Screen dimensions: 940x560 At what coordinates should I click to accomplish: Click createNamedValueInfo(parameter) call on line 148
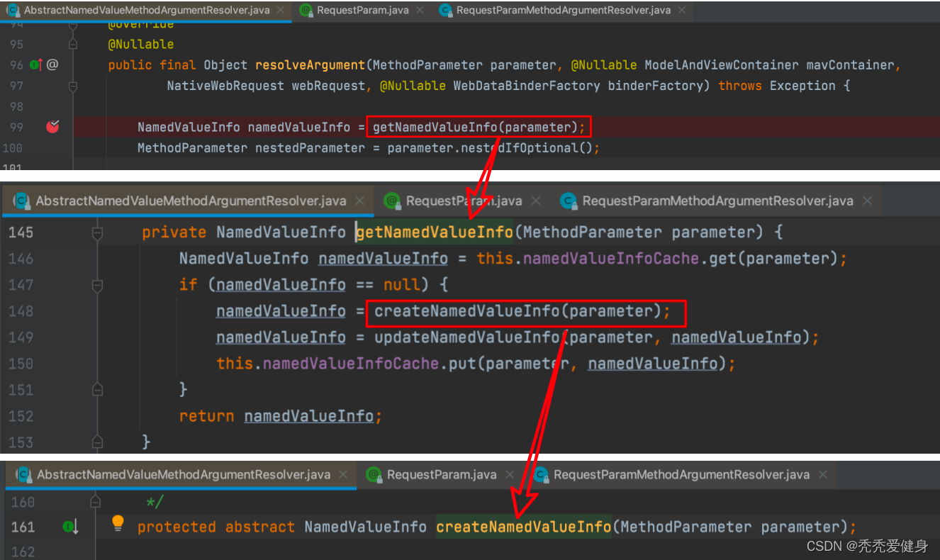point(522,311)
